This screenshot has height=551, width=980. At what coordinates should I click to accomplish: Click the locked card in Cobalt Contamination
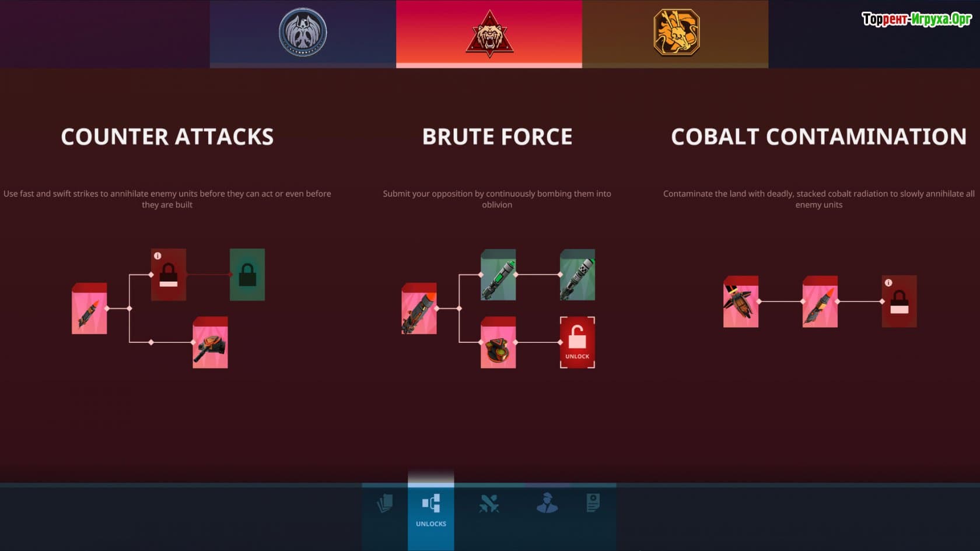tap(900, 301)
